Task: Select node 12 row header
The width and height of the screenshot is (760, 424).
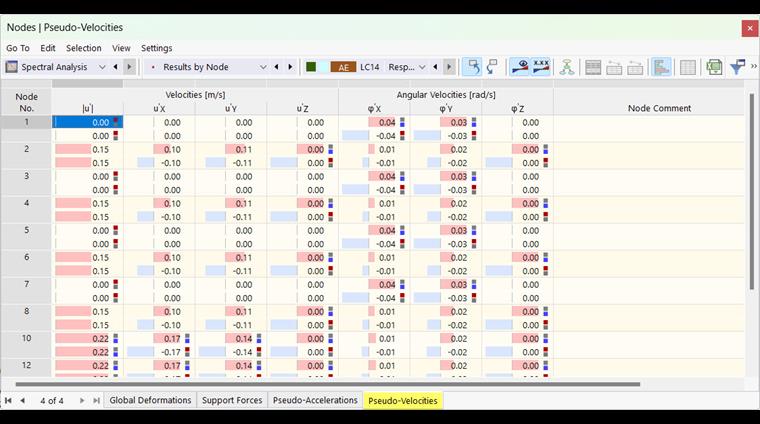Action: pos(26,365)
